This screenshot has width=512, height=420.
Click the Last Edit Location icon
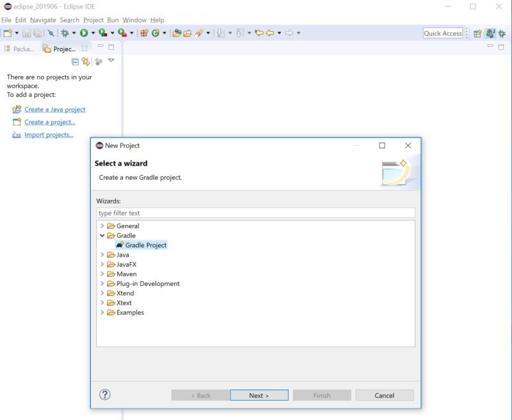(259, 33)
